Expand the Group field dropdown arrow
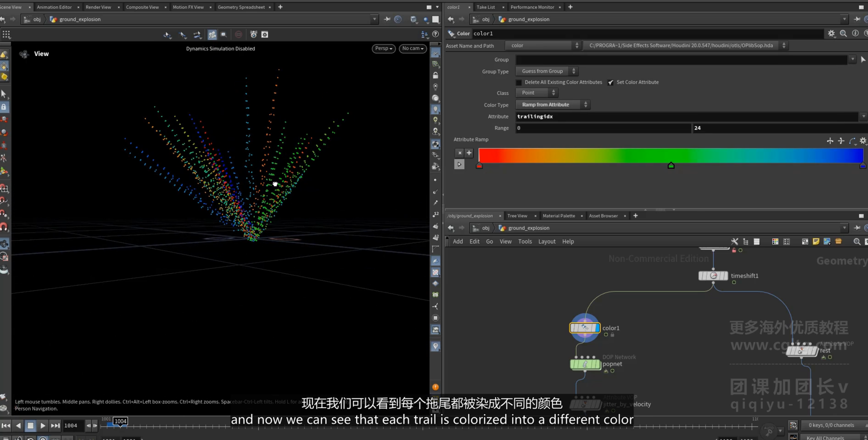868x440 pixels. click(x=852, y=60)
